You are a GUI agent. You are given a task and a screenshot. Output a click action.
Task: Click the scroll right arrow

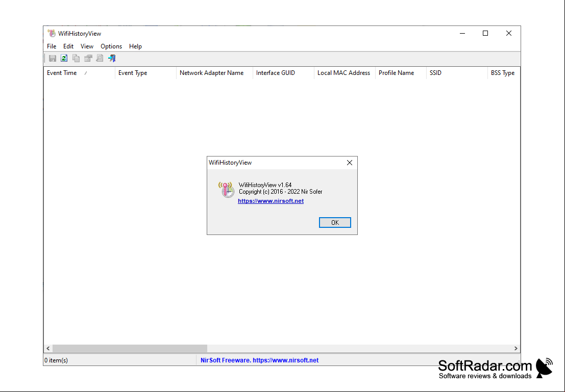pos(515,349)
